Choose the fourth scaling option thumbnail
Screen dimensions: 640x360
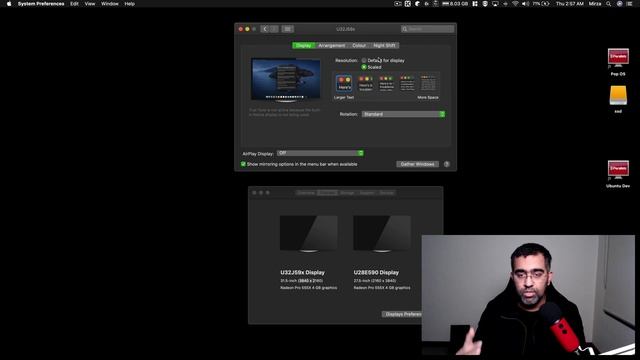407,83
